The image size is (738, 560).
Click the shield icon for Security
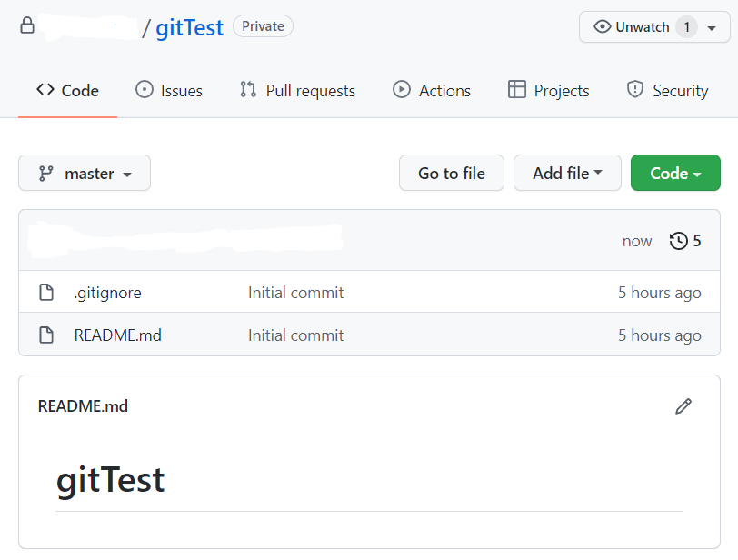635,90
